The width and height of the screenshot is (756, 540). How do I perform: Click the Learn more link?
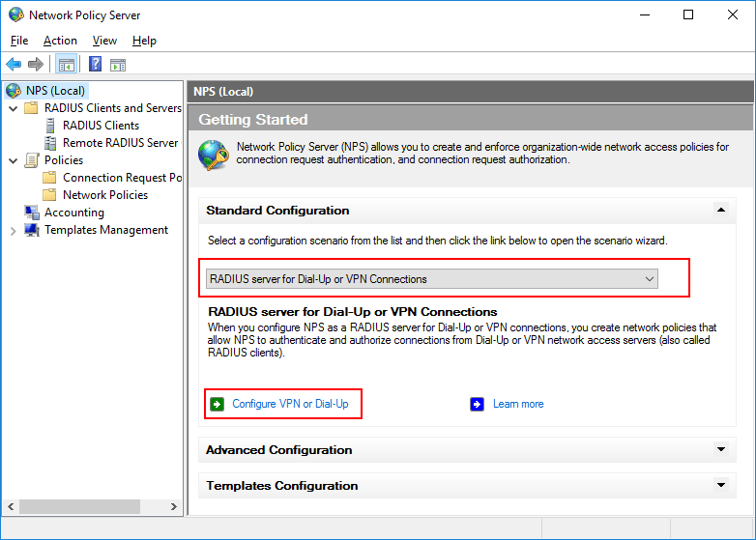[518, 404]
